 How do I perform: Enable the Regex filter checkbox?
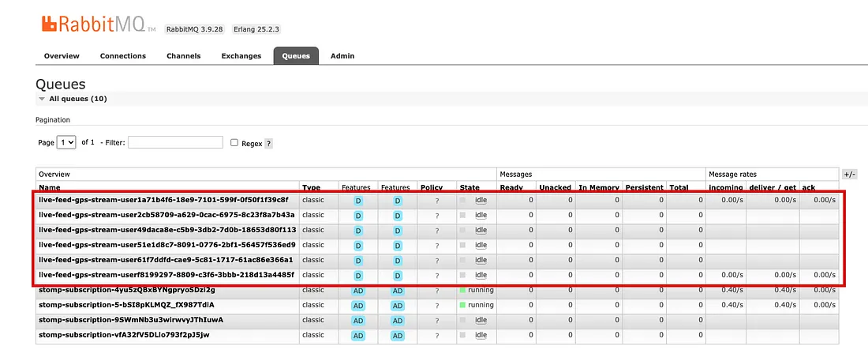tap(234, 143)
